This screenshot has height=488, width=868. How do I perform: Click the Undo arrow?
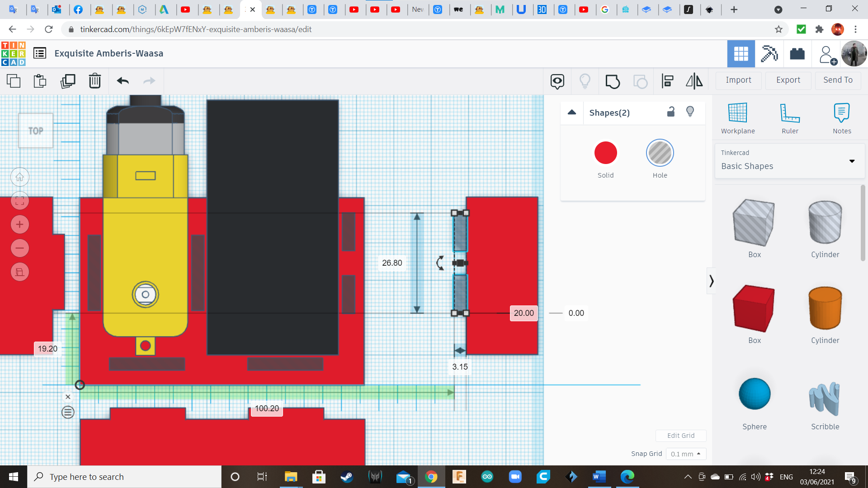tap(123, 81)
